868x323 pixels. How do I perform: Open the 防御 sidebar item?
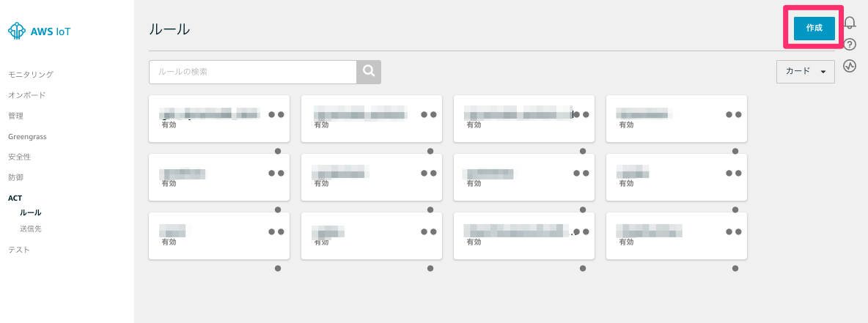(x=15, y=177)
